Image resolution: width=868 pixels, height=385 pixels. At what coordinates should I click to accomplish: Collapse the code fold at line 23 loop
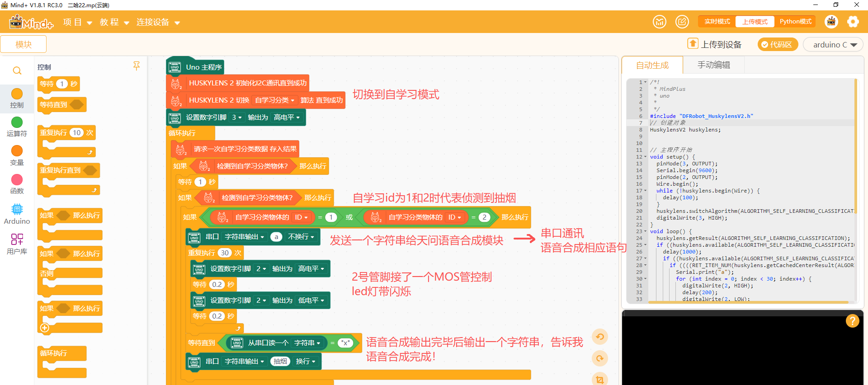645,231
